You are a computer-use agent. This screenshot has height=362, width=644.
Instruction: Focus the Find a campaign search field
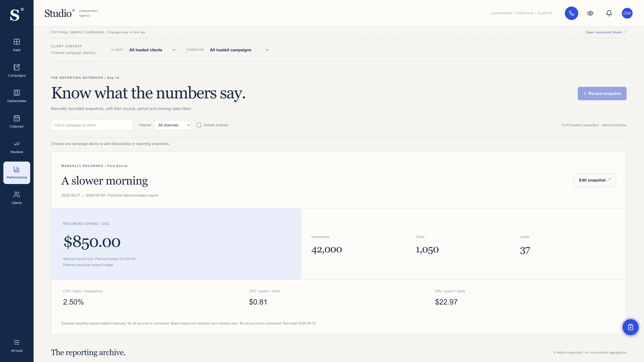[x=92, y=125]
